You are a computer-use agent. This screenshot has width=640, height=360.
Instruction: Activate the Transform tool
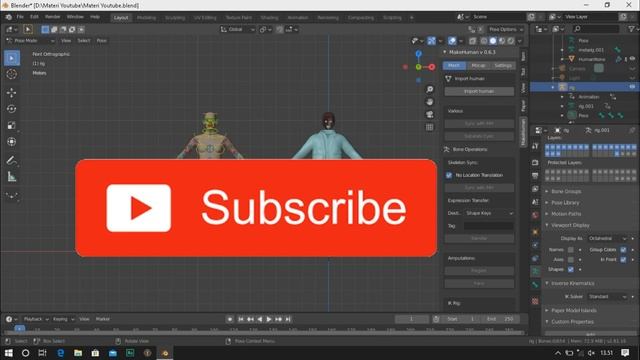[x=12, y=142]
